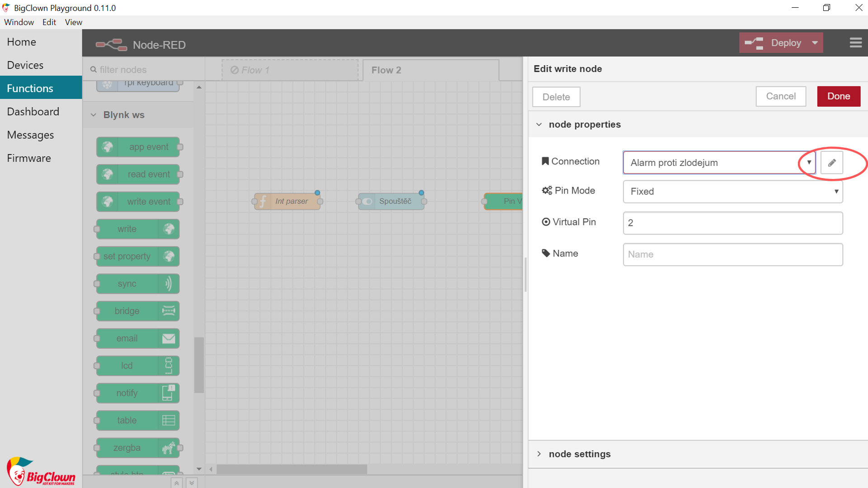Open the Window menu

[x=19, y=22]
